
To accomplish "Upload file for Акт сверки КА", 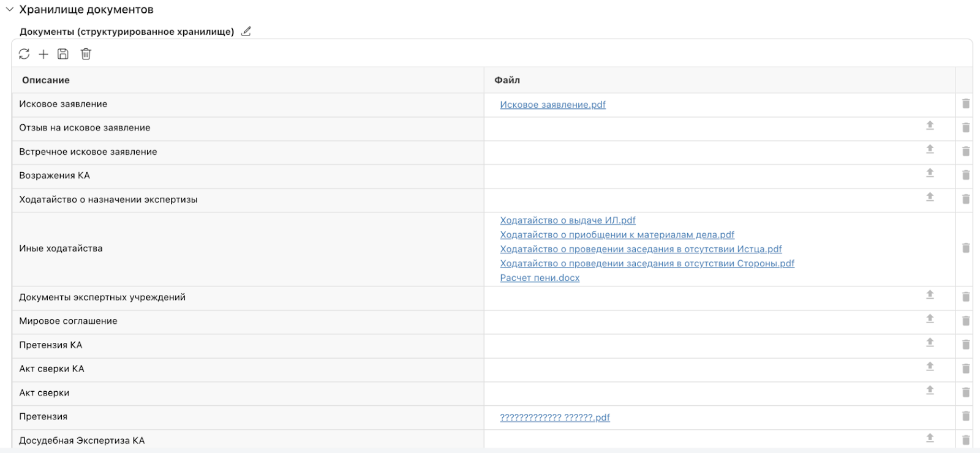I will tap(930, 367).
